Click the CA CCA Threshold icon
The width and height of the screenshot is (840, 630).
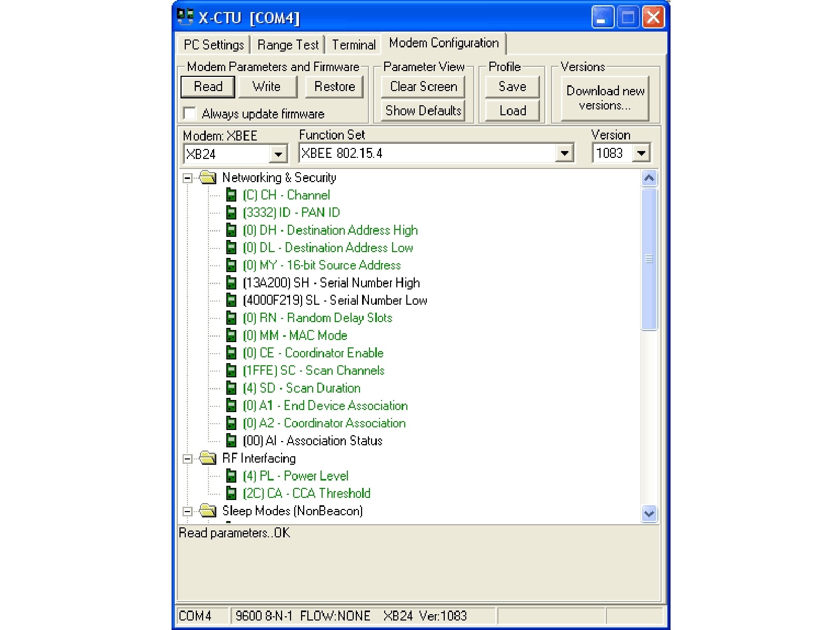231,493
